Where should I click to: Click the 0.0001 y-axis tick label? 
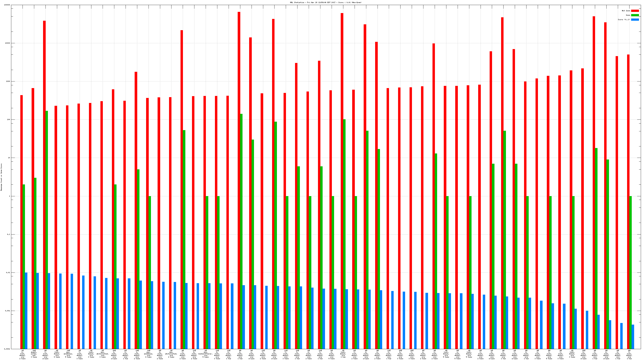coord(7,349)
